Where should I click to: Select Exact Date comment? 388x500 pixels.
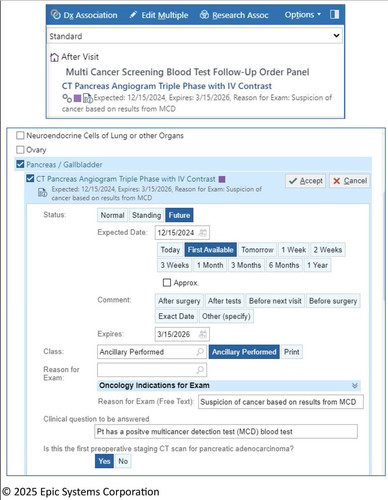[x=176, y=316]
